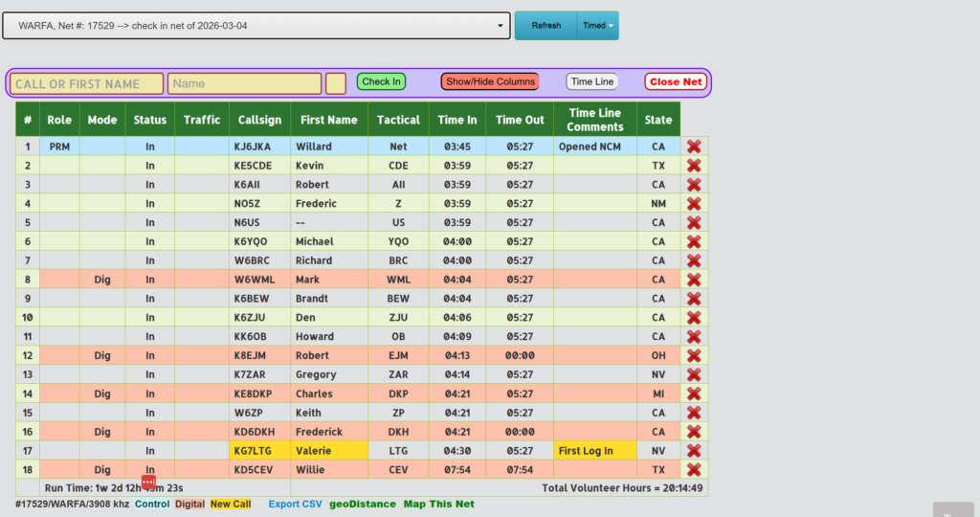The image size is (980, 517).
Task: Expand the Timed refresh dropdown
Action: (x=598, y=26)
